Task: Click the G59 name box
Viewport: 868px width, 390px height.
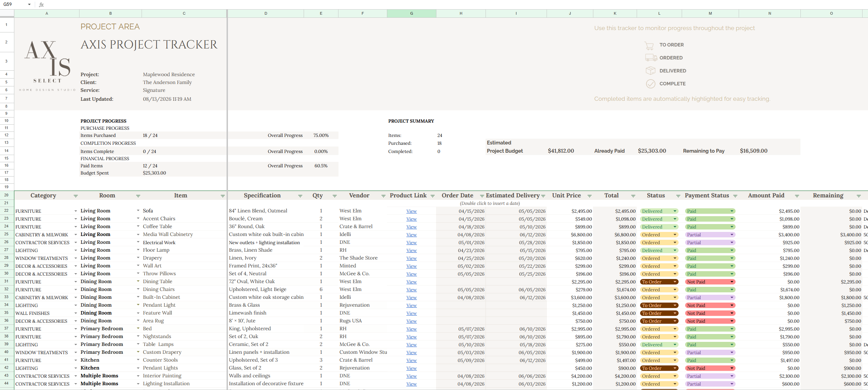Action: coord(13,4)
